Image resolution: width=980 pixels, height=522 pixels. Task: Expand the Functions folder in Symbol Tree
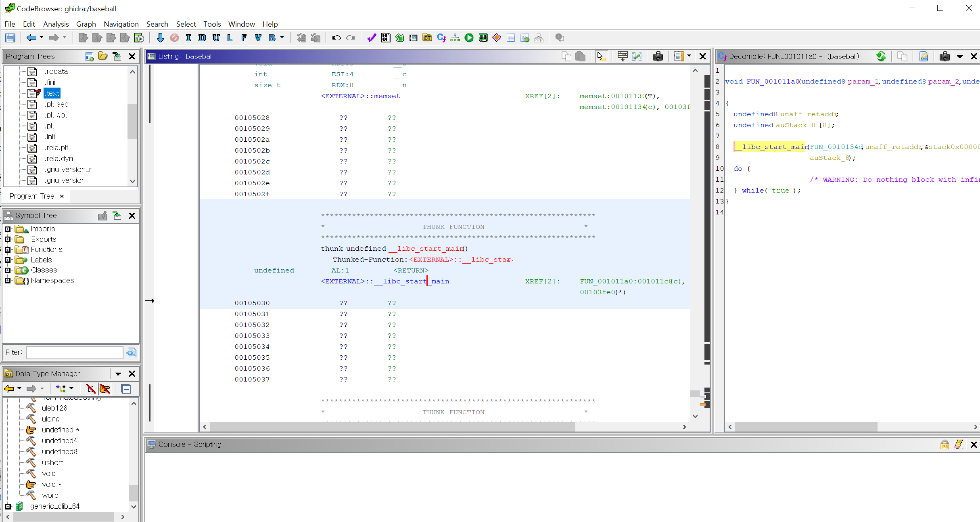pos(8,249)
